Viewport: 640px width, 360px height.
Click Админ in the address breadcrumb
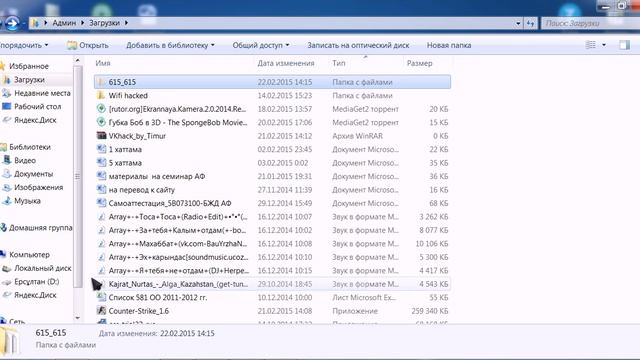(64, 23)
